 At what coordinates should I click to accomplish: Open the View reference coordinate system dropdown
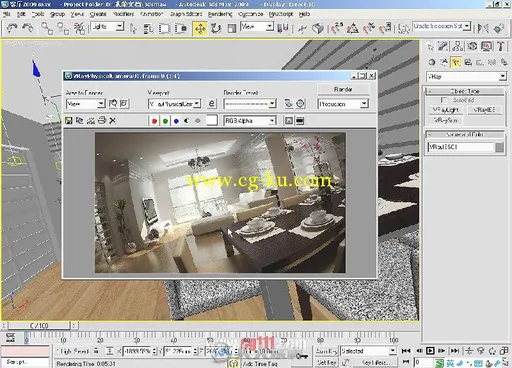pos(257,27)
